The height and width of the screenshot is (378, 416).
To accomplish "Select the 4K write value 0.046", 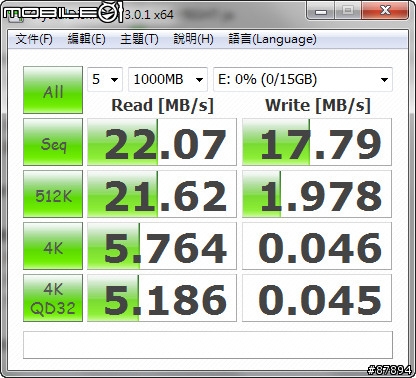I will pyautogui.click(x=317, y=246).
